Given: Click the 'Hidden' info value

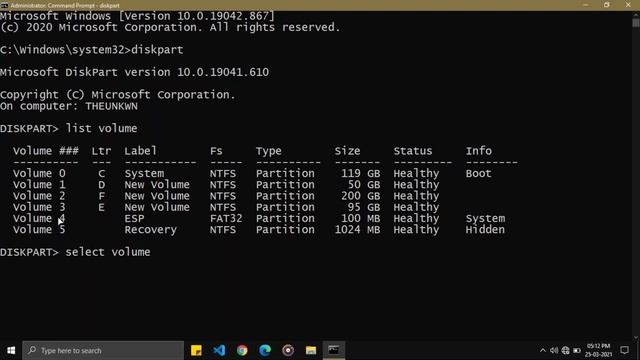Looking at the screenshot, I should (485, 230).
